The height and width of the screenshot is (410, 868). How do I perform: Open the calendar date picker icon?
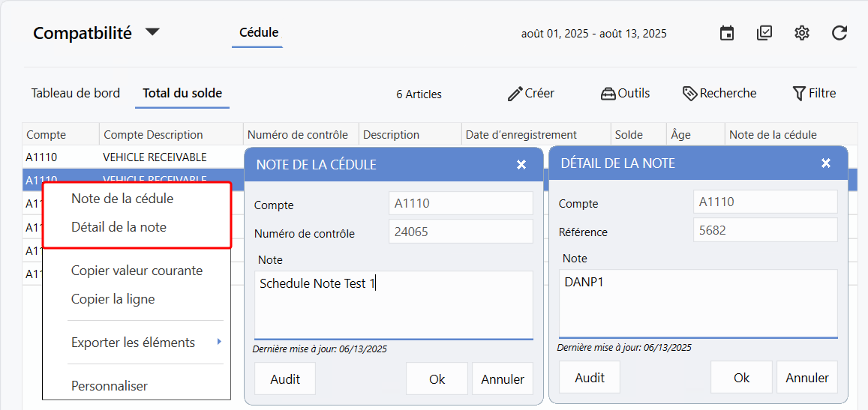[726, 33]
